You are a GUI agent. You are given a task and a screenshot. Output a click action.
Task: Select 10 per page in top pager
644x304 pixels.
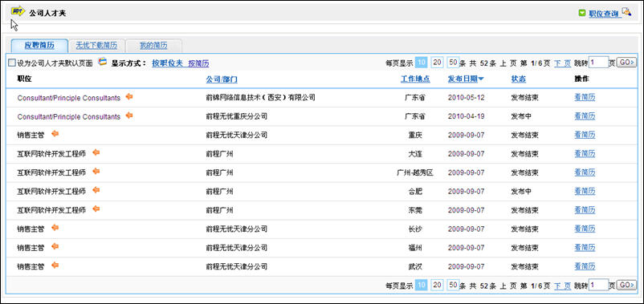[422, 63]
